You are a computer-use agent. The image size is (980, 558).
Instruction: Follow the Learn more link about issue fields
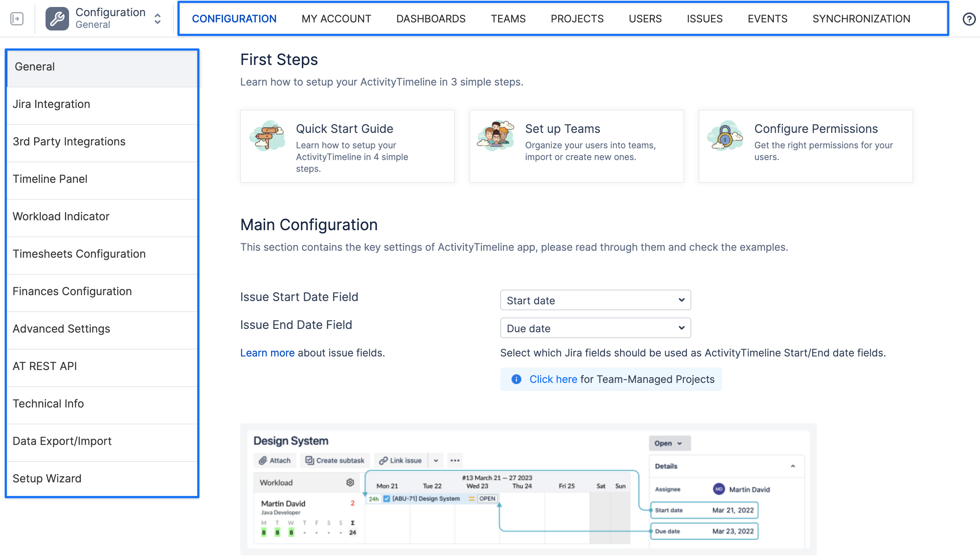coord(267,352)
